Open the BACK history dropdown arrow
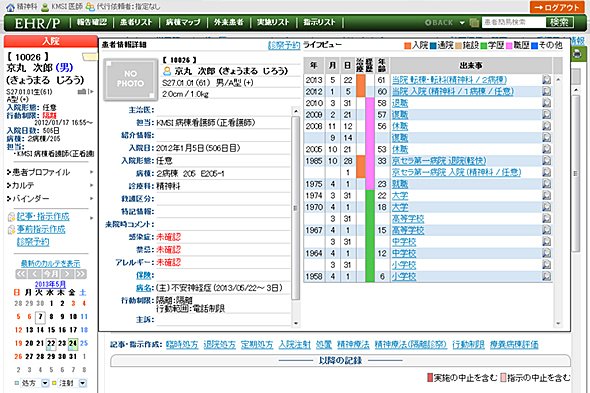The image size is (590, 393). pos(462,23)
